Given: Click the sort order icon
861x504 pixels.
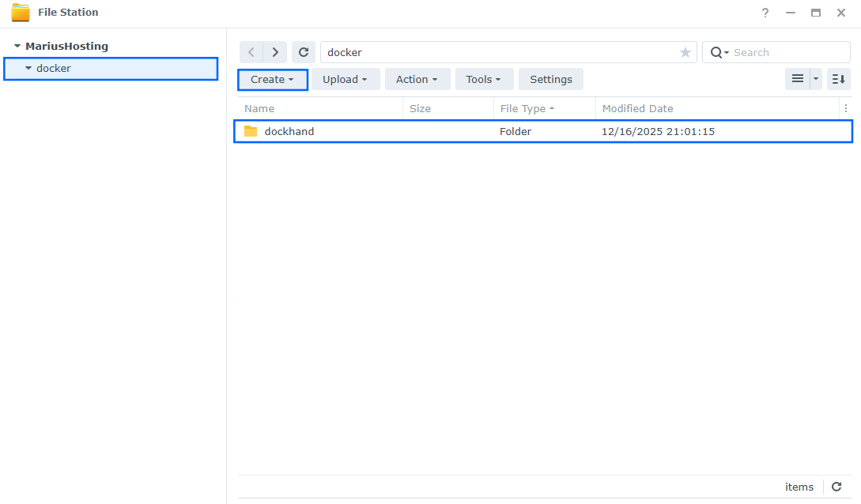Looking at the screenshot, I should pyautogui.click(x=838, y=79).
